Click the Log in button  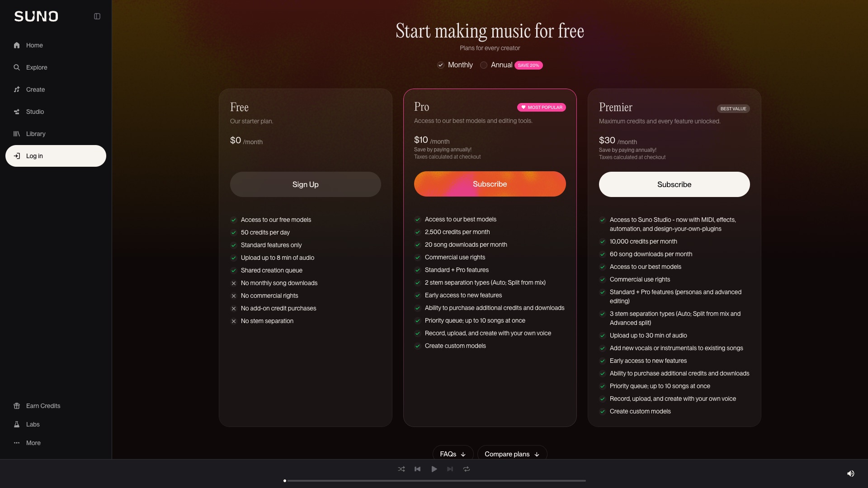coord(56,156)
